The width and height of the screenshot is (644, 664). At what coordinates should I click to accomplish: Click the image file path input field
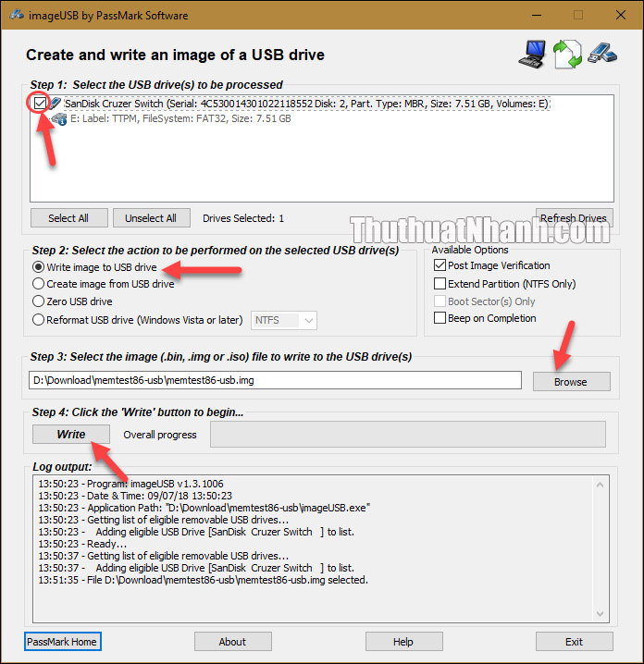(276, 380)
